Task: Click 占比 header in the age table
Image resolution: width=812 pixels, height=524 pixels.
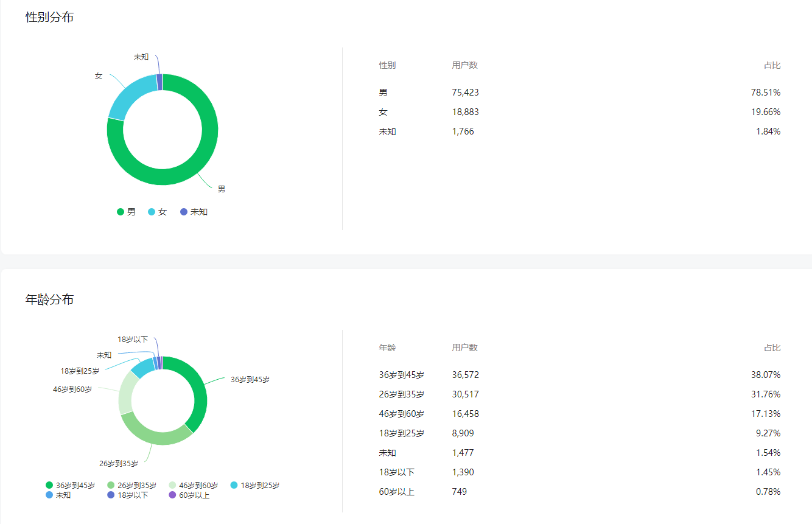Action: pos(772,348)
